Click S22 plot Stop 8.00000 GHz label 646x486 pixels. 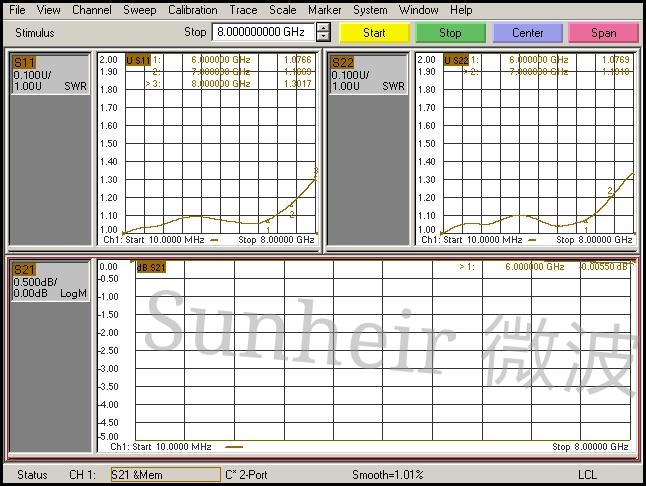point(594,240)
